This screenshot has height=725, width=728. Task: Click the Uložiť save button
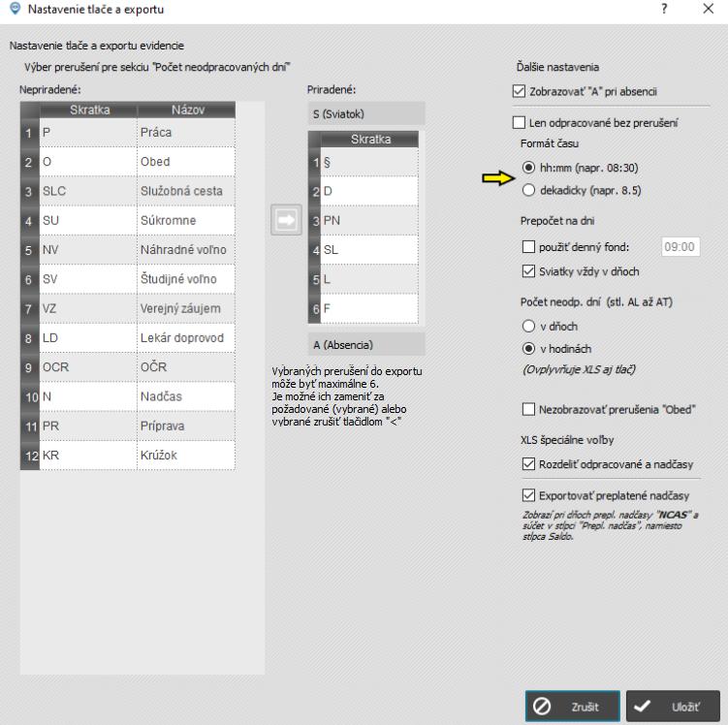673,707
